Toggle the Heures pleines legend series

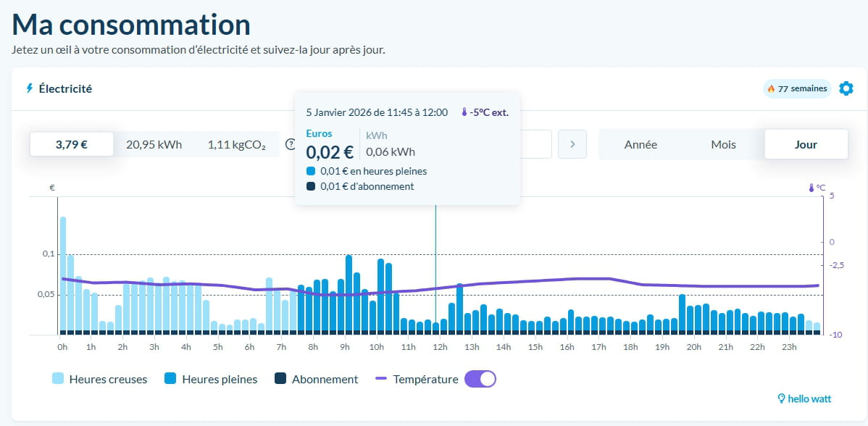coord(210,379)
